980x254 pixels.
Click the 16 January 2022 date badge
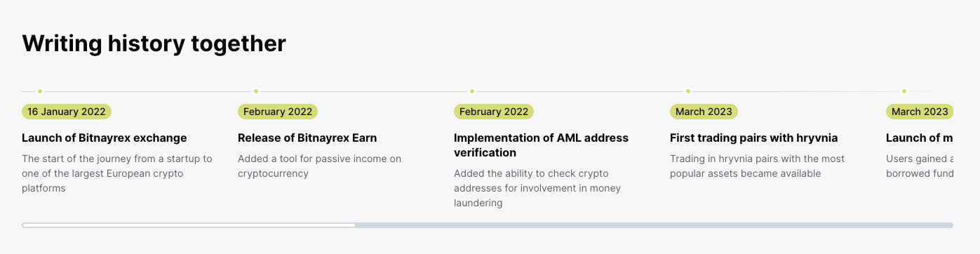(67, 112)
